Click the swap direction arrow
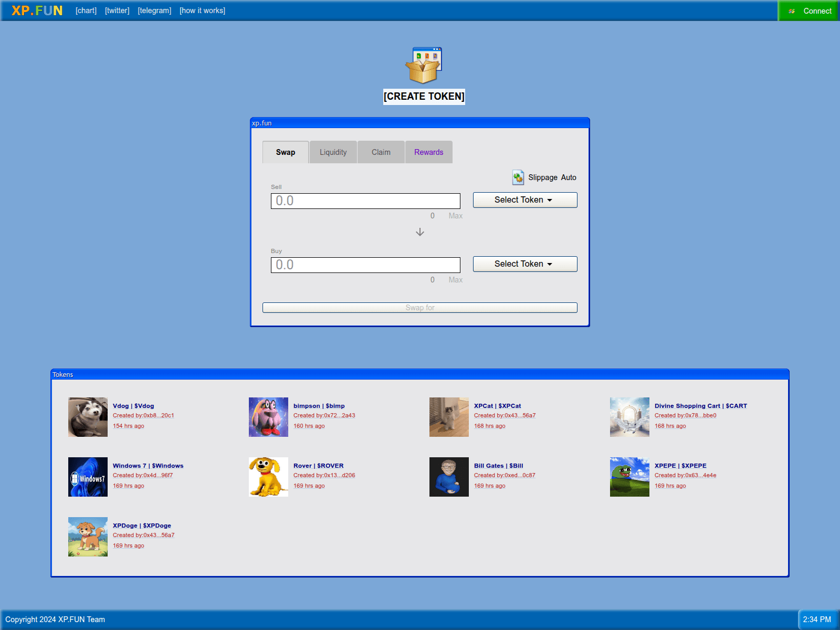The height and width of the screenshot is (630, 840). pos(420,232)
